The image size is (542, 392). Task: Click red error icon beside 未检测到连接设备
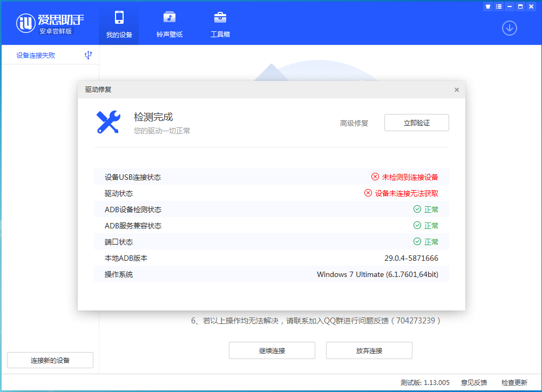pos(375,177)
